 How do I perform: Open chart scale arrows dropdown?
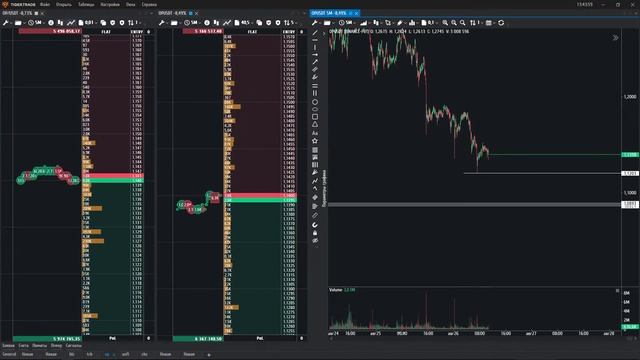[475, 23]
